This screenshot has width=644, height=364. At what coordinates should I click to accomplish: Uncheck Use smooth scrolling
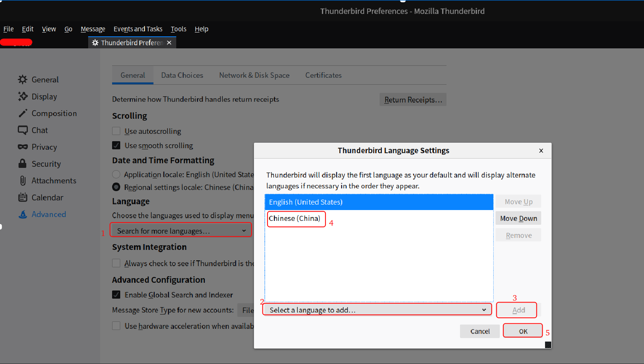(116, 145)
